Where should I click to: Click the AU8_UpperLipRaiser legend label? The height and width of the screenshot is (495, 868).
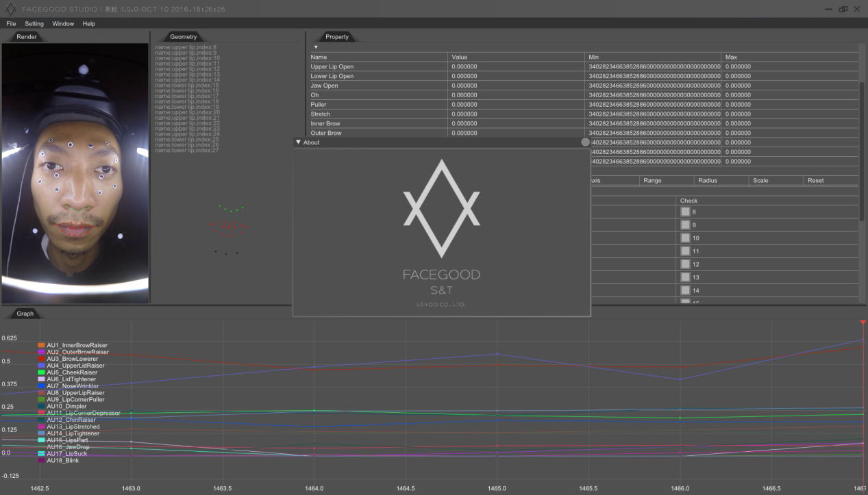[75, 393]
